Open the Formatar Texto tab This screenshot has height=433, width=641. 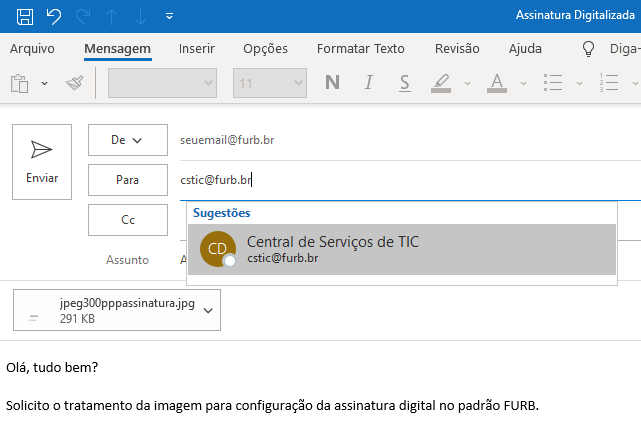361,49
